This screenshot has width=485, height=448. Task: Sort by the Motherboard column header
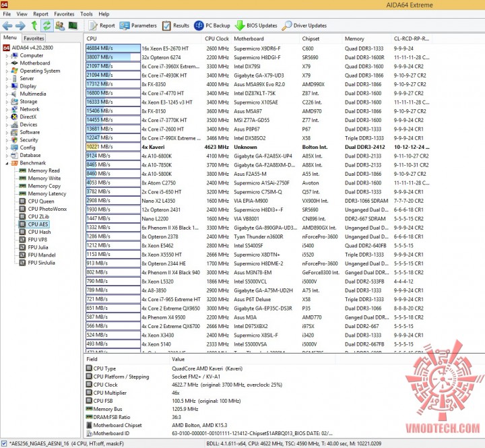[x=265, y=38]
